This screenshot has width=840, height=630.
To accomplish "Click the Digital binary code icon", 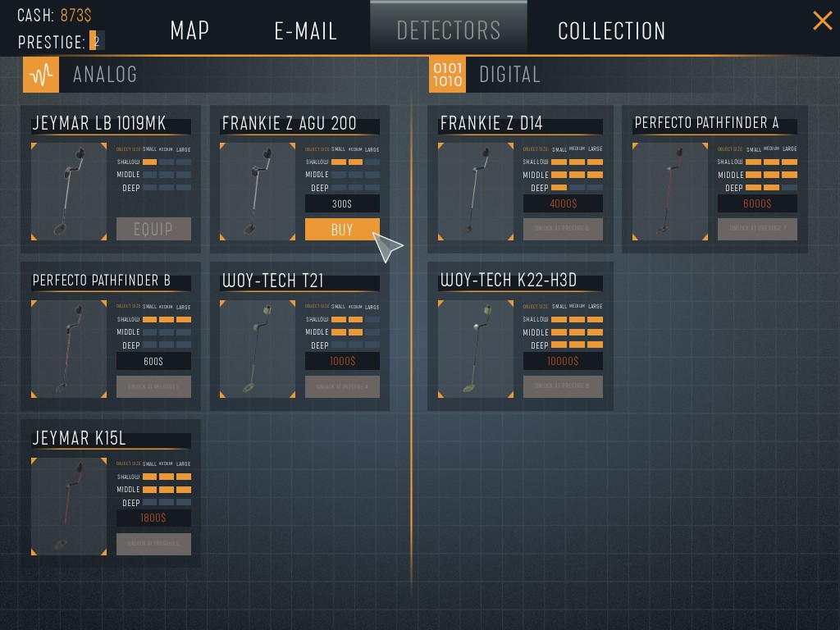I will (x=447, y=75).
